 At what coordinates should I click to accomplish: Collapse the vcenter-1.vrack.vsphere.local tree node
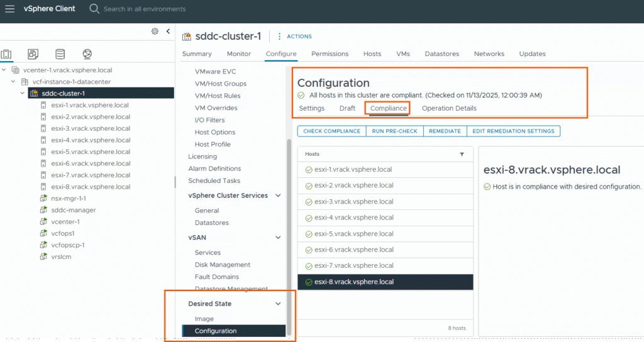(5, 70)
